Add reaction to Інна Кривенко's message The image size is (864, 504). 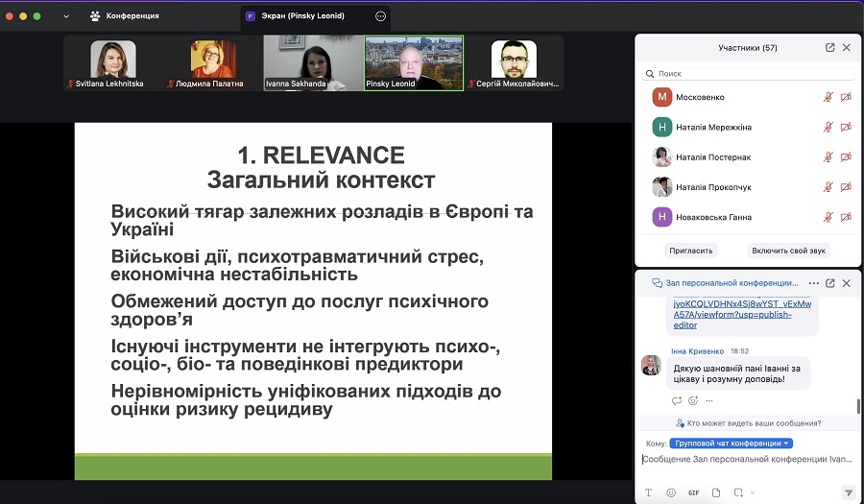[x=692, y=400]
